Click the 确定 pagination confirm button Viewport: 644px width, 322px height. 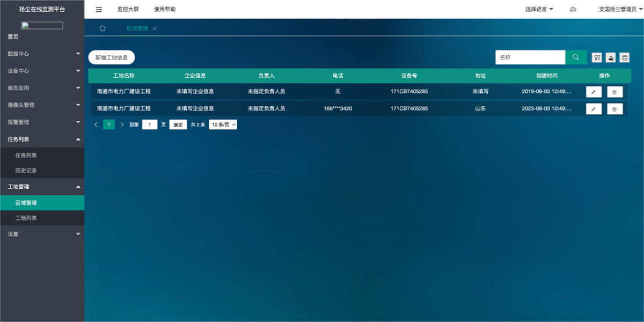point(178,125)
